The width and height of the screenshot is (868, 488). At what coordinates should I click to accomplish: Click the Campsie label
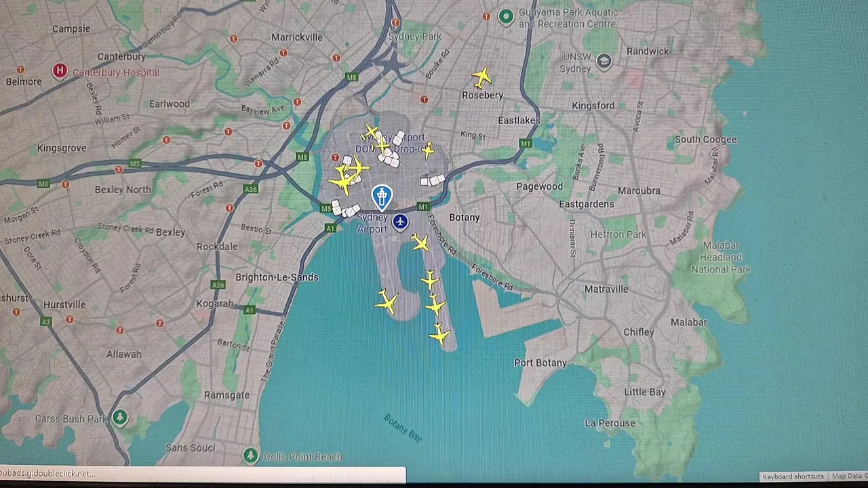click(71, 28)
